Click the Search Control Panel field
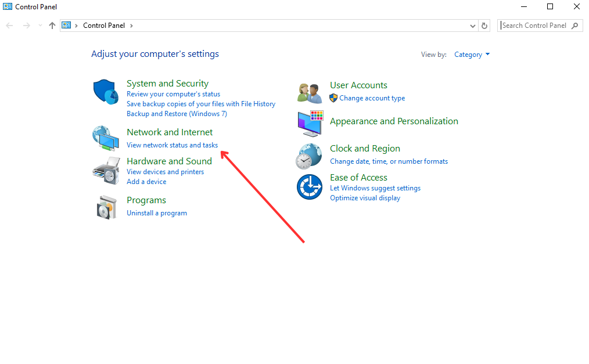The image size is (589, 364). click(x=534, y=26)
